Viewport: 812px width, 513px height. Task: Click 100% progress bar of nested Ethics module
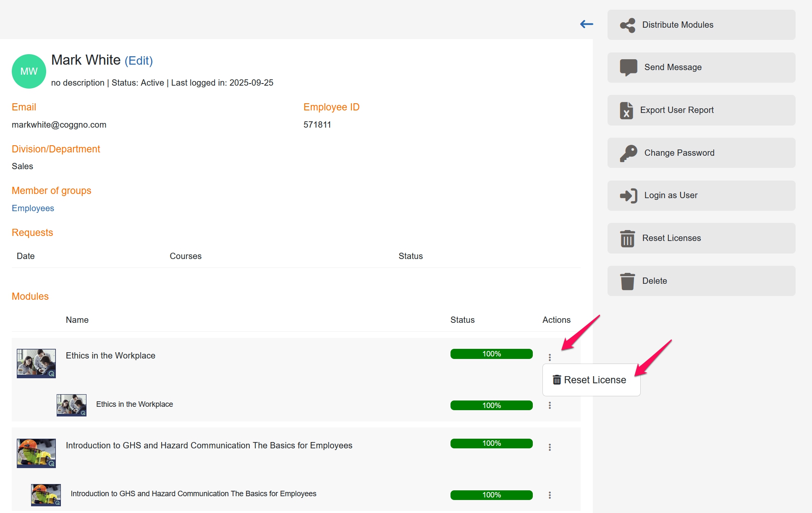click(491, 406)
